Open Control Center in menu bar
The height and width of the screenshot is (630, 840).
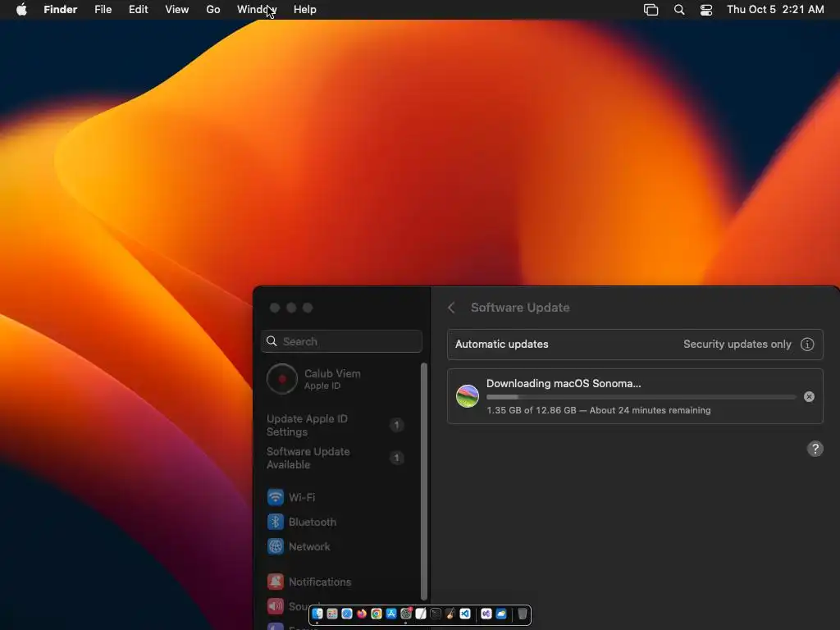[706, 10]
